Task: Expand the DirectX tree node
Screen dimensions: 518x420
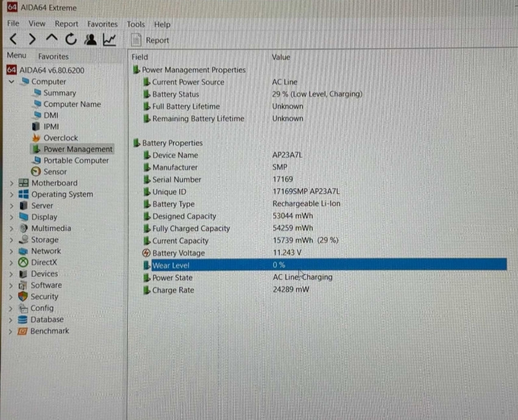Action: point(12,262)
